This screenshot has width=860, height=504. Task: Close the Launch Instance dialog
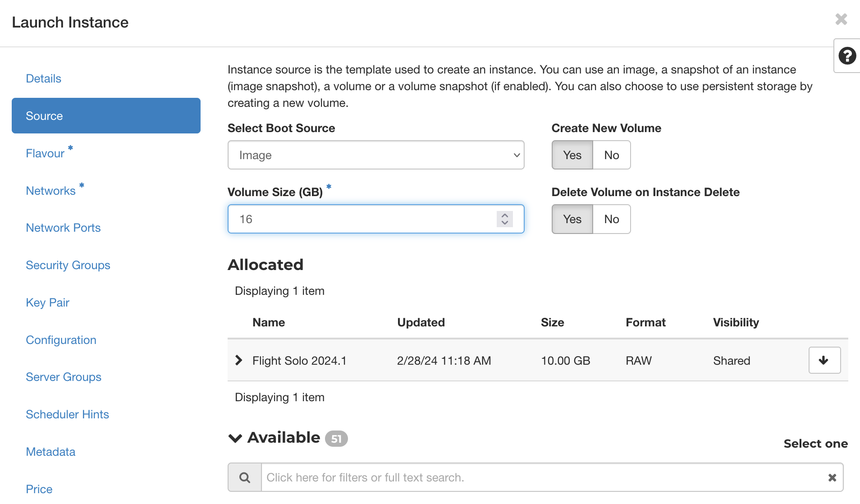click(x=841, y=19)
